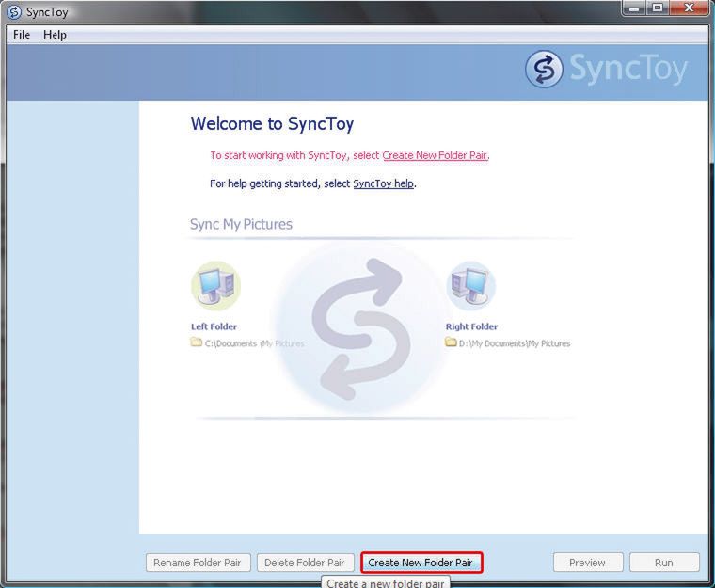Viewport: 715px width, 588px height.
Task: Click the D:\My Documents\My Pictures path text
Action: pos(515,343)
